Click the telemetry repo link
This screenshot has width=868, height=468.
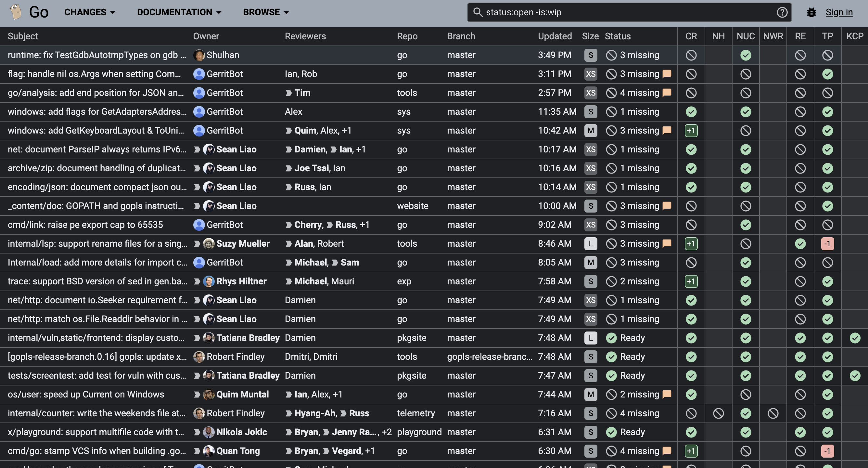[415, 413]
